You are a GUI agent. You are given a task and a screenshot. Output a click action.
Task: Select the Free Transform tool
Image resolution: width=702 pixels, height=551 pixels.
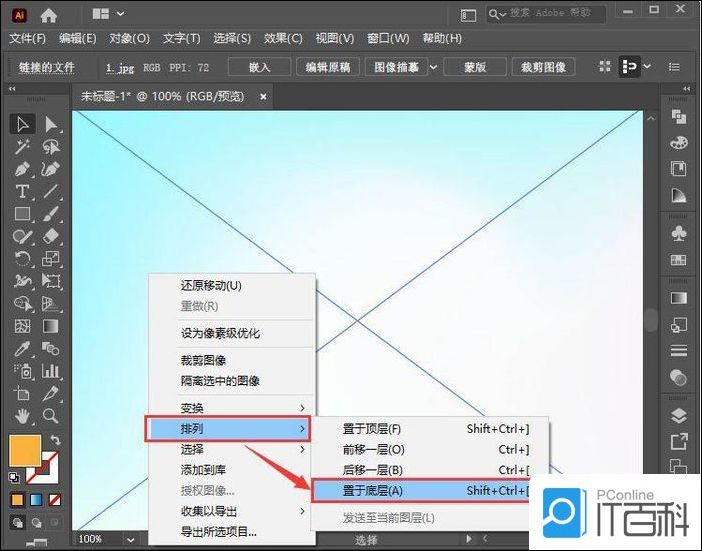click(51, 281)
